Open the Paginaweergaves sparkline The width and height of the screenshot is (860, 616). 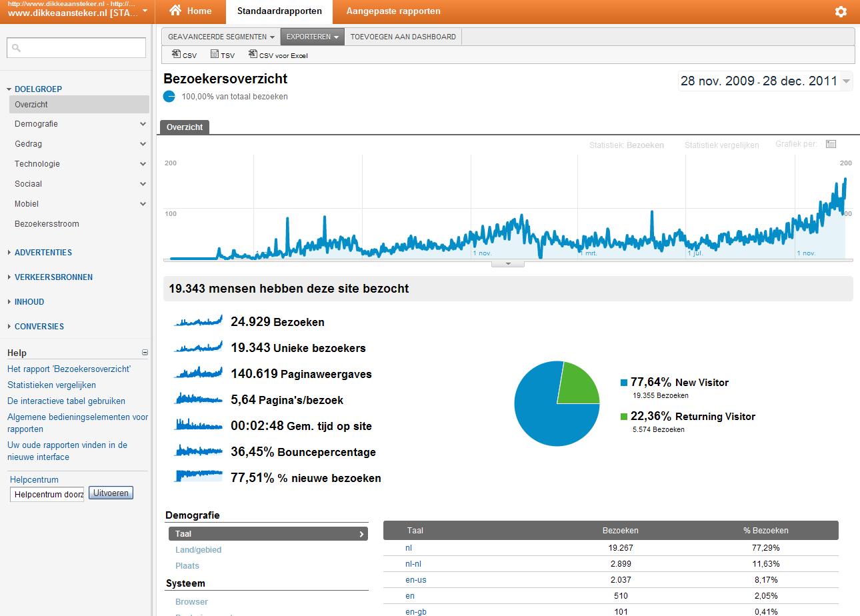[x=198, y=373]
